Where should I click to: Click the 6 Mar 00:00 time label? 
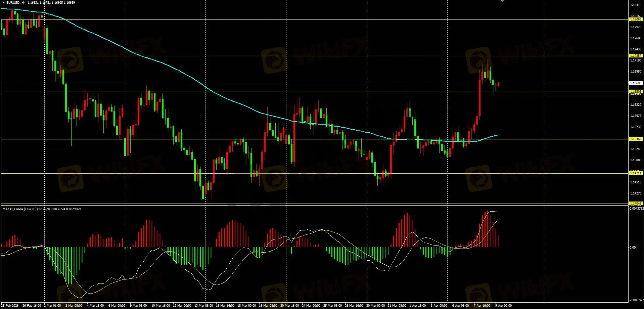pyautogui.click(x=117, y=306)
